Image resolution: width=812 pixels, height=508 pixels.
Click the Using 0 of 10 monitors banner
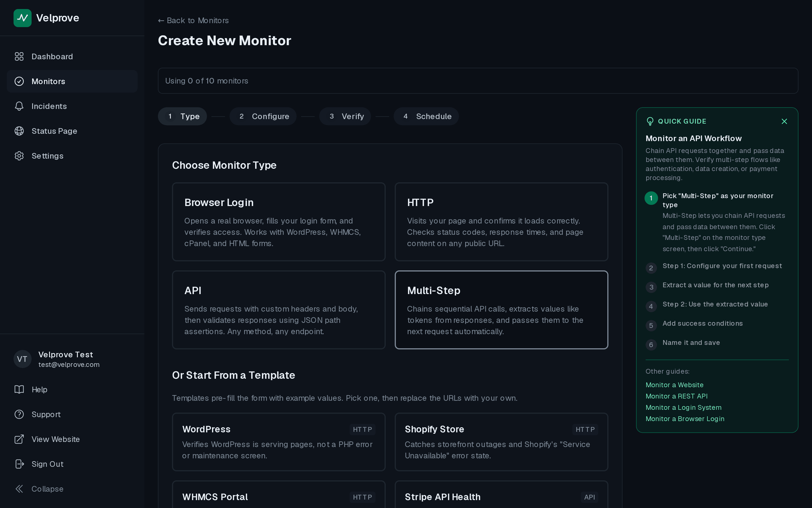click(x=478, y=81)
